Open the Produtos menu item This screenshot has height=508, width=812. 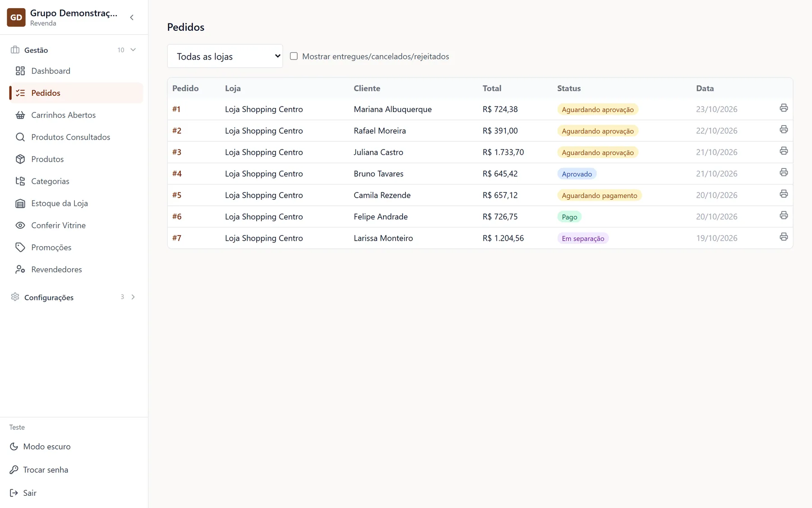tap(76, 159)
